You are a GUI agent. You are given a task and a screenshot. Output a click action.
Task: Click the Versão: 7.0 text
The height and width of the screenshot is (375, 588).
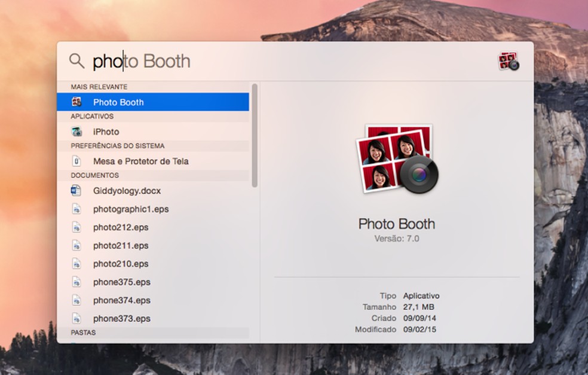397,239
